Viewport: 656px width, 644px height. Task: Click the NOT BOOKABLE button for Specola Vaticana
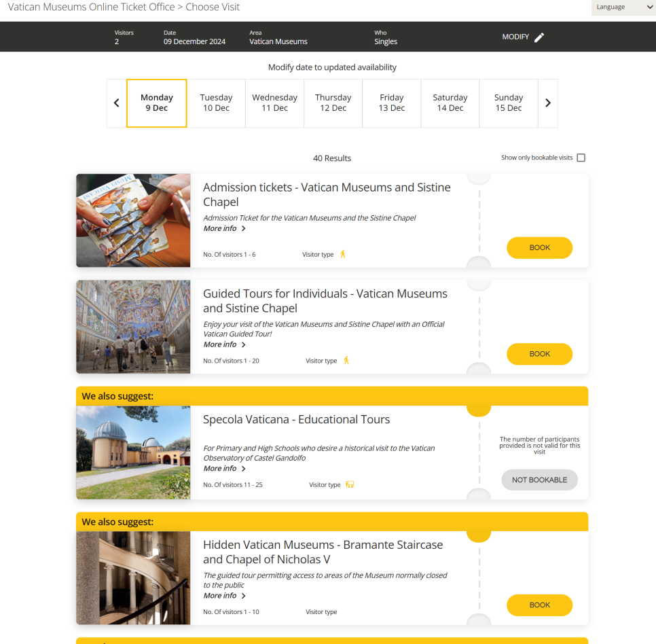coord(539,480)
